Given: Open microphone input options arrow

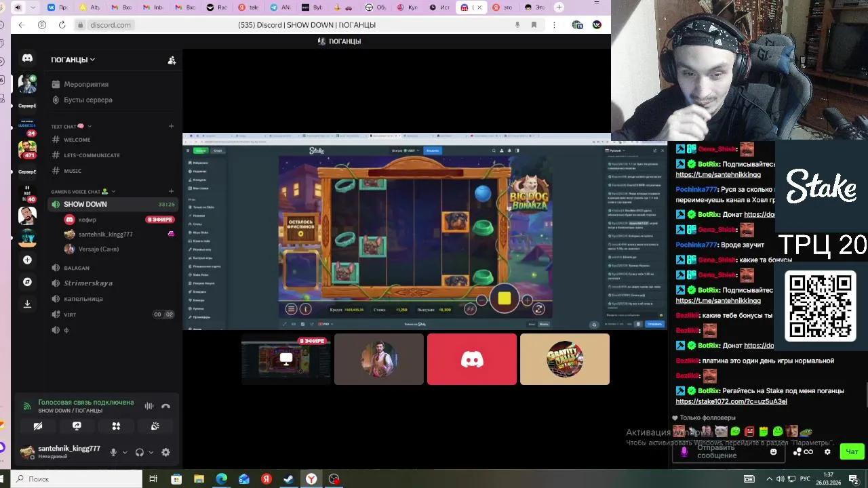Looking at the screenshot, I should [x=124, y=452].
